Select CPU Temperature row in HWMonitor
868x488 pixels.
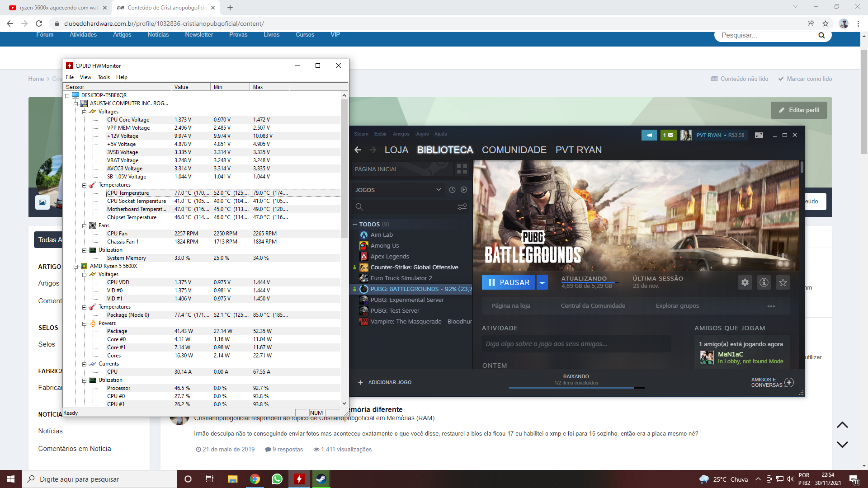pos(223,193)
